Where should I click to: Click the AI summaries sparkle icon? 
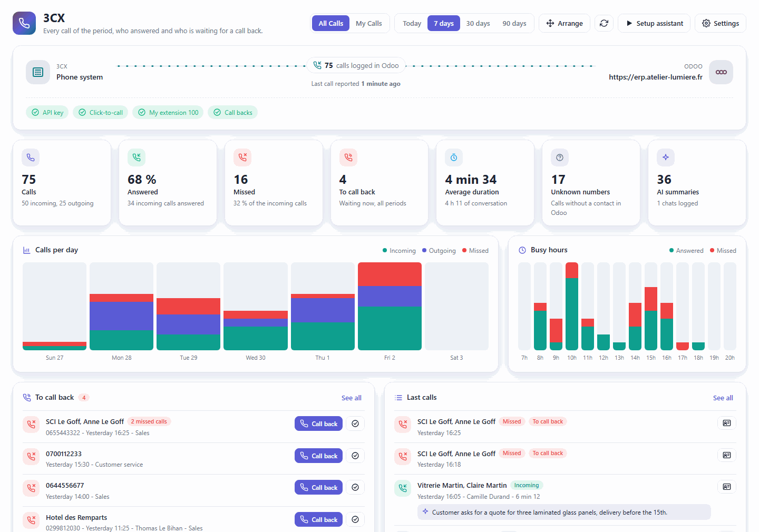click(666, 157)
